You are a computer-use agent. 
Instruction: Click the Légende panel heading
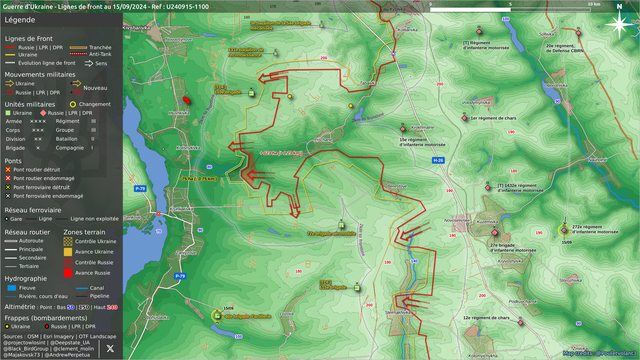point(20,20)
